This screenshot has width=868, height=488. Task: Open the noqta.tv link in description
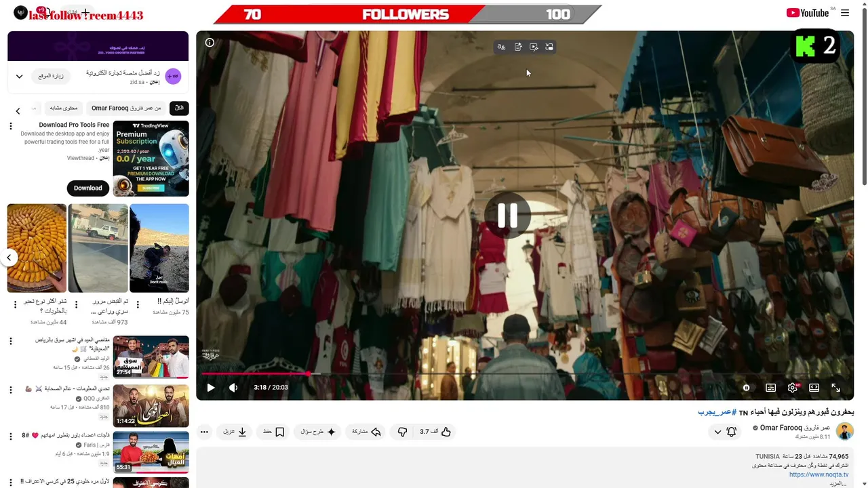pyautogui.click(x=818, y=474)
